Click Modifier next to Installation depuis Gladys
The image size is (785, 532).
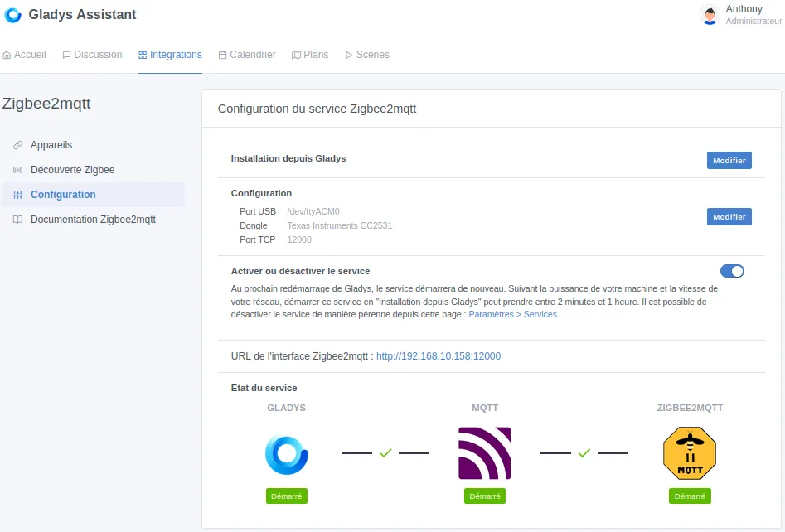click(729, 160)
